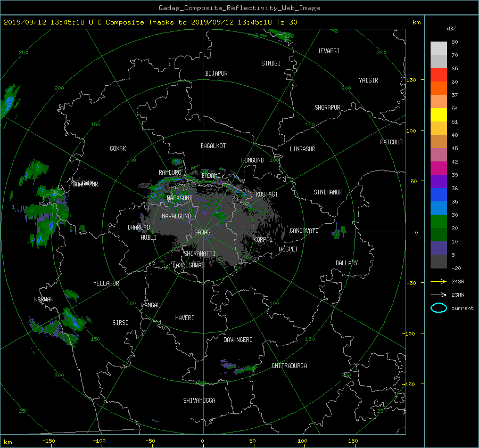Click the YADGIR city label
This screenshot has height=448, width=479.
click(x=368, y=80)
